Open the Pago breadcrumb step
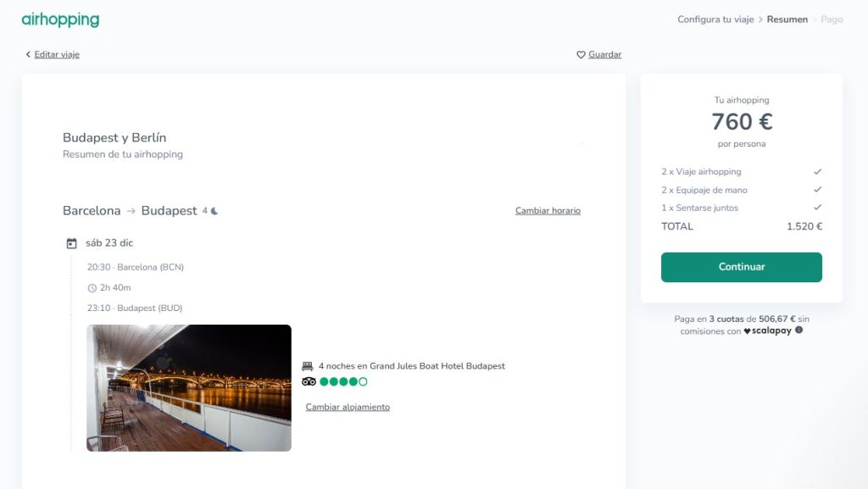868x489 pixels. point(832,19)
